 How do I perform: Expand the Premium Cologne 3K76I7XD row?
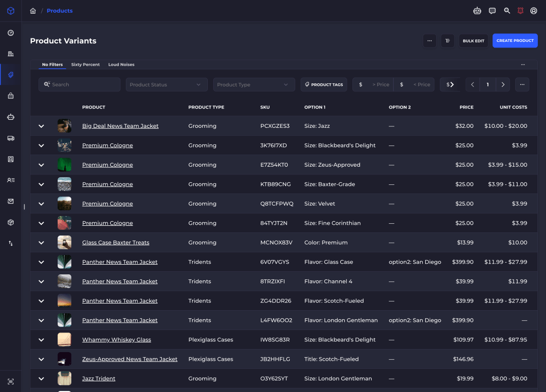point(41,145)
